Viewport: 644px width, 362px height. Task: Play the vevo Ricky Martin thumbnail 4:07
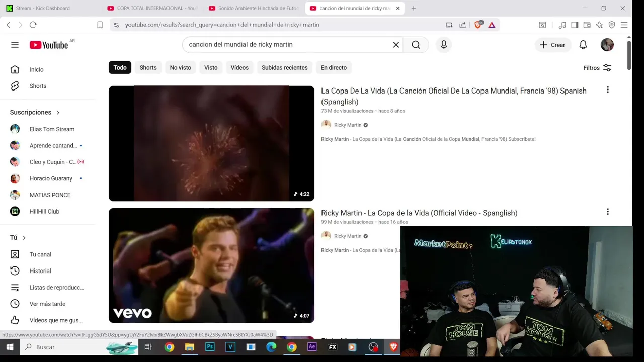click(211, 265)
